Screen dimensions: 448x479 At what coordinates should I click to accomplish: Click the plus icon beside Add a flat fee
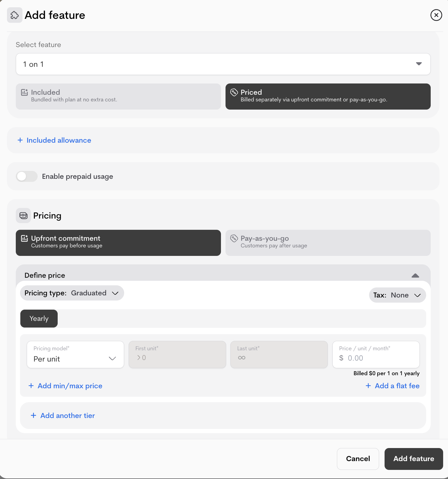coord(368,386)
